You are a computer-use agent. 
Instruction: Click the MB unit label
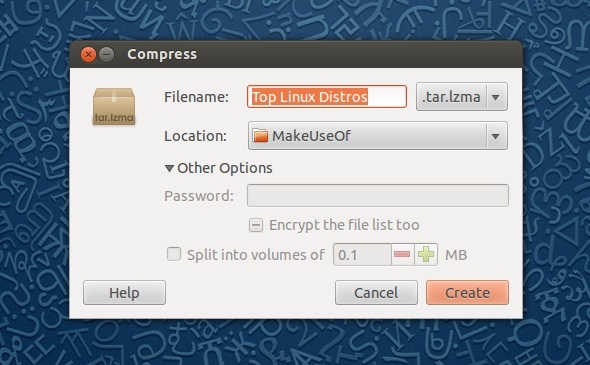[456, 255]
